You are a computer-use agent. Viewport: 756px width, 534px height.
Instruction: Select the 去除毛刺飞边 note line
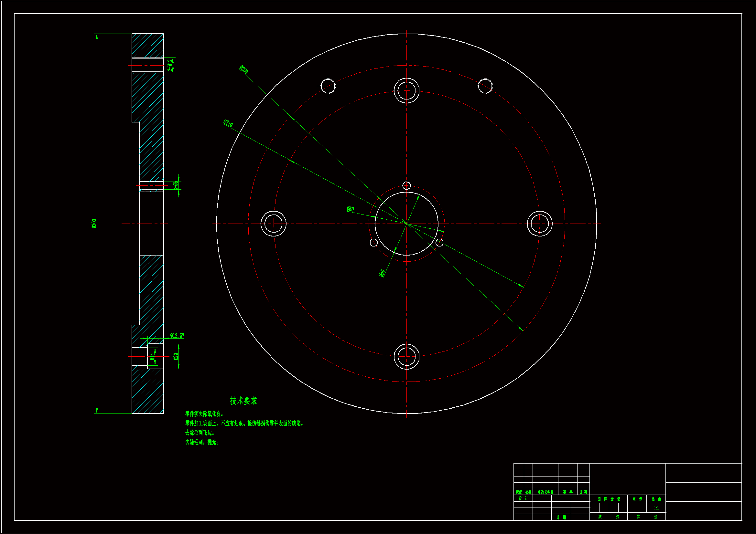pyautogui.click(x=200, y=433)
